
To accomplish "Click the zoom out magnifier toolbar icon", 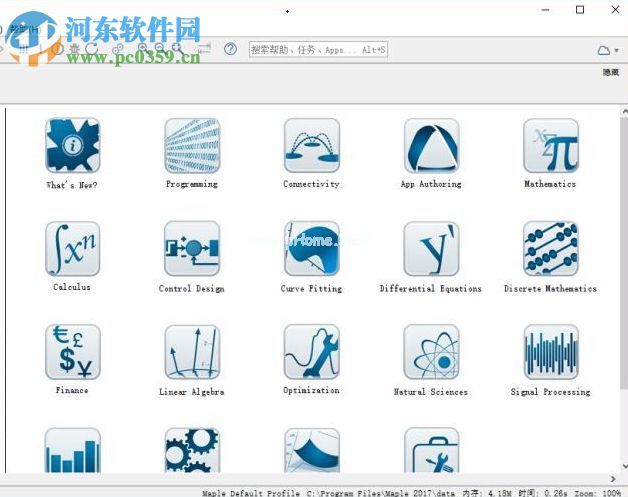I will (160, 49).
